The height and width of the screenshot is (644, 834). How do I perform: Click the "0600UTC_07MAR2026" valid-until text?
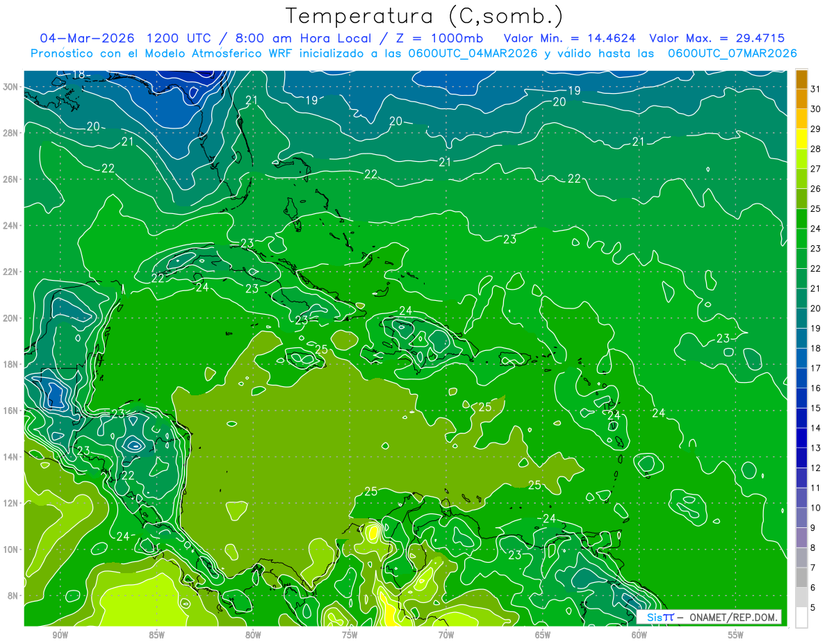pos(732,53)
